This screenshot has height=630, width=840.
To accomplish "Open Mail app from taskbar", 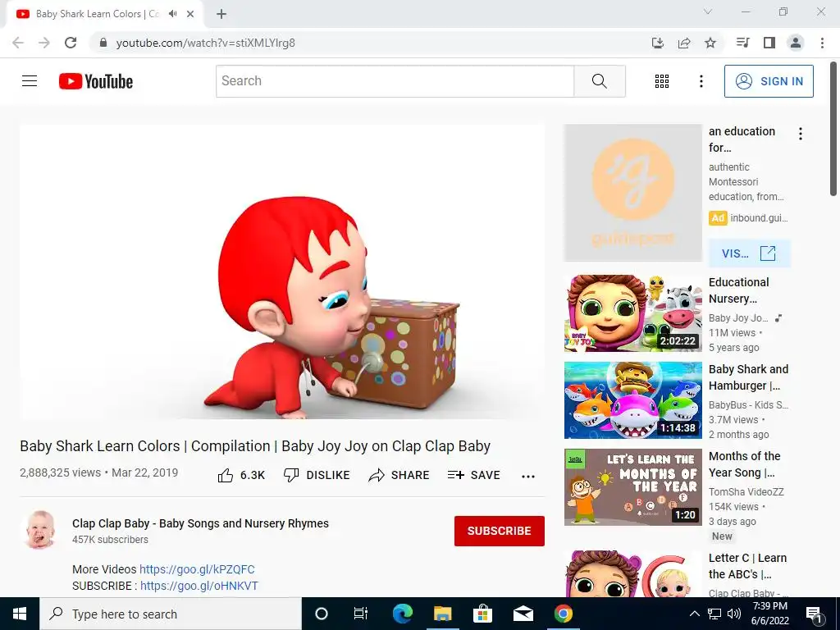I will [x=523, y=614].
